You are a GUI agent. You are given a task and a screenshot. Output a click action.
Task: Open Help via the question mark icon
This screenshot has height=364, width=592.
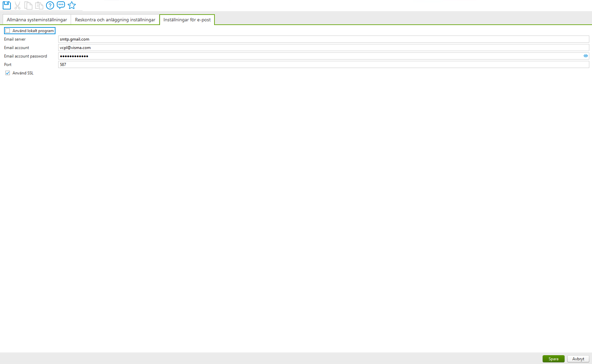click(x=50, y=5)
